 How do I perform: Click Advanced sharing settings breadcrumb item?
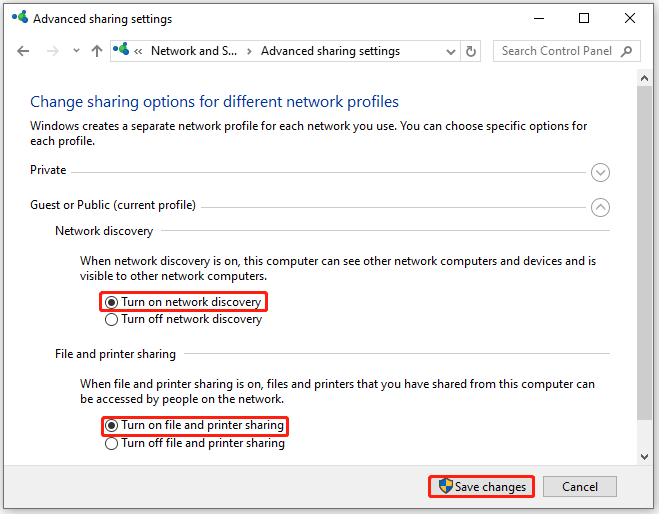[330, 51]
